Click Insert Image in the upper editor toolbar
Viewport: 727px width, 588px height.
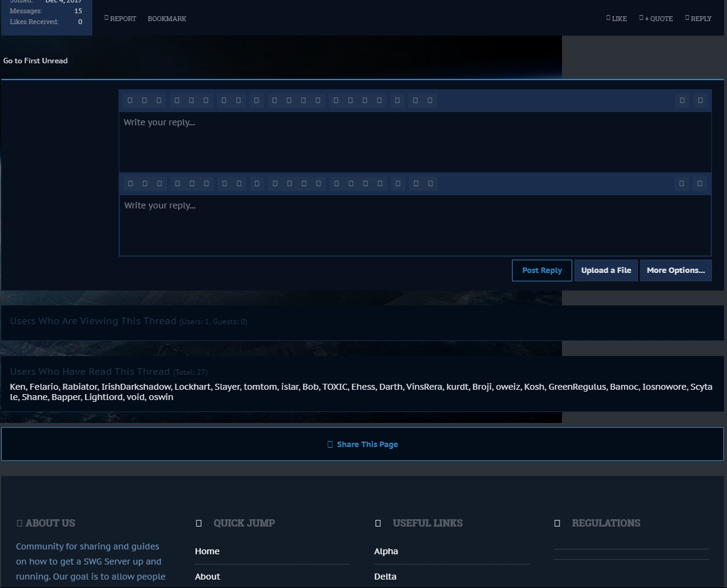[351, 101]
